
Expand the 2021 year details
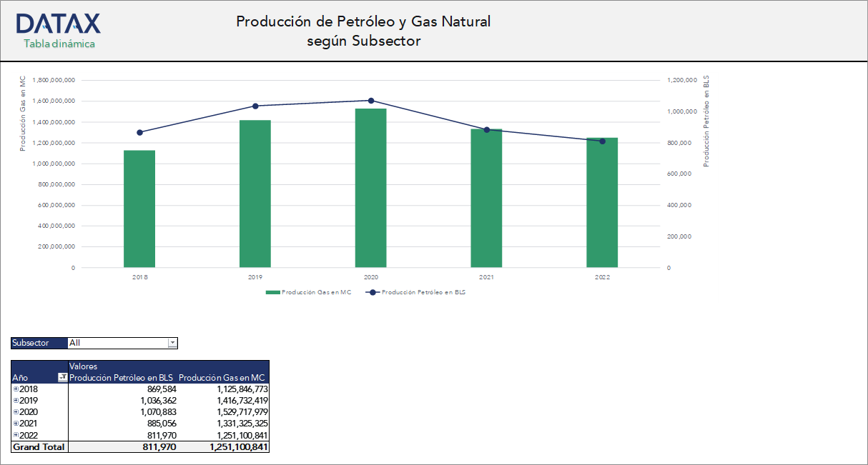tap(15, 424)
